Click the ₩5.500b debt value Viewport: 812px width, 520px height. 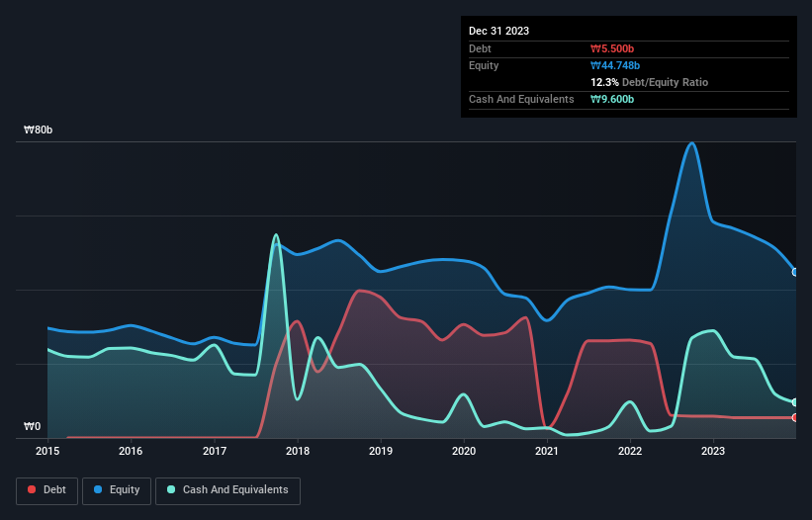[612, 48]
